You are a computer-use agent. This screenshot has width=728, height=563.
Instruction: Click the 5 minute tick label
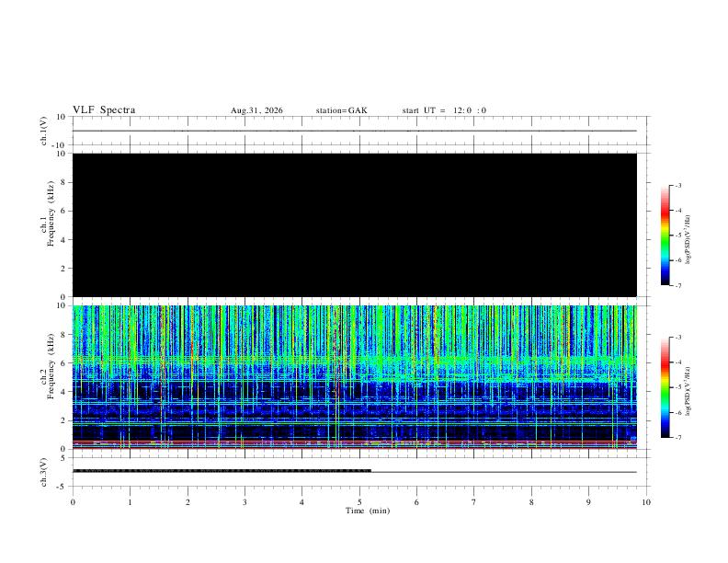pyautogui.click(x=359, y=502)
